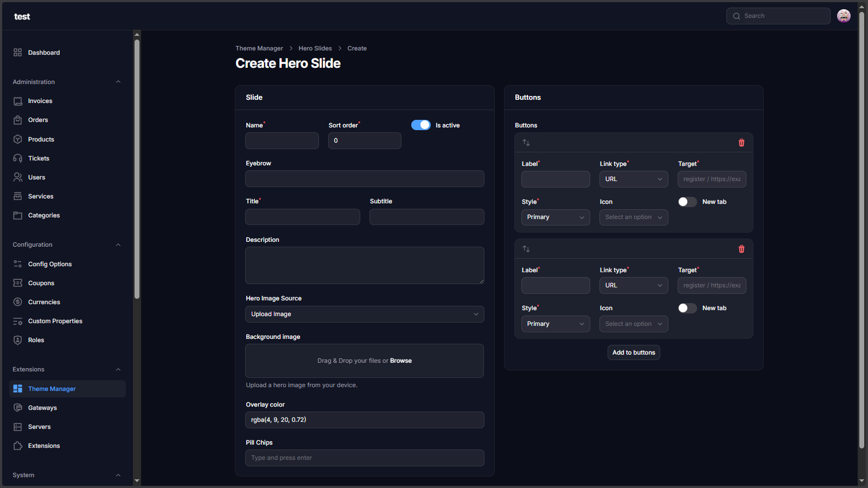
Task: Click trash icon on second button entry
Action: [x=742, y=249]
